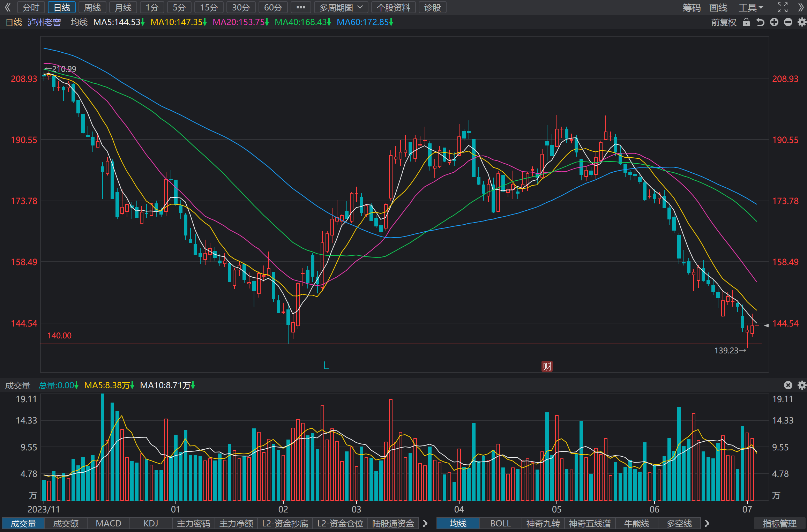Switch to 分时 intraday view
Viewport: 807px width, 532px height.
click(31, 7)
